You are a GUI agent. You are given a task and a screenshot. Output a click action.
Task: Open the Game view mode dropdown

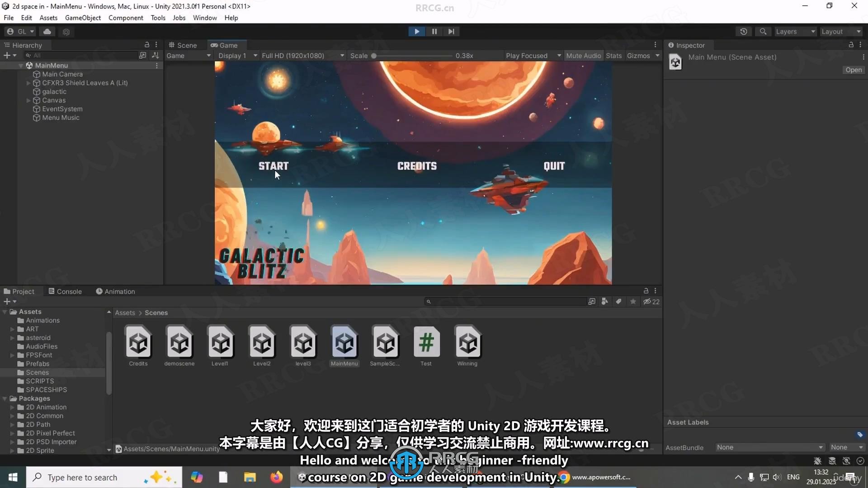point(189,56)
